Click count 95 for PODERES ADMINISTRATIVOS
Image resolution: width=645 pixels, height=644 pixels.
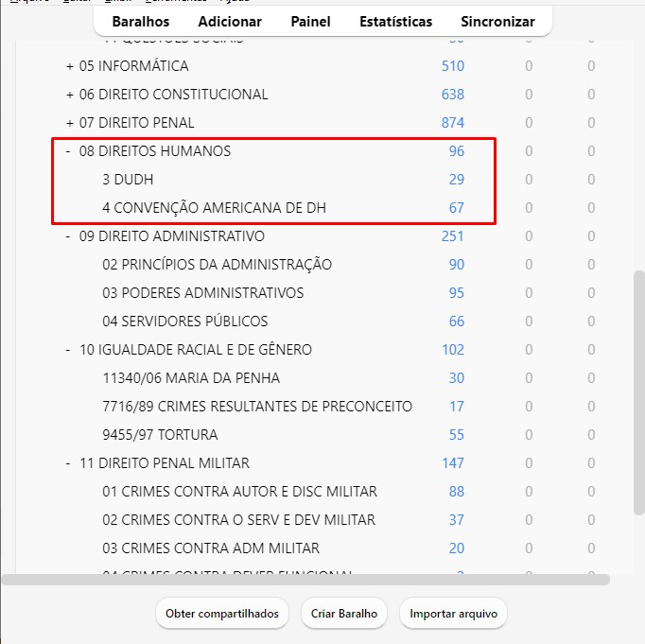(456, 293)
